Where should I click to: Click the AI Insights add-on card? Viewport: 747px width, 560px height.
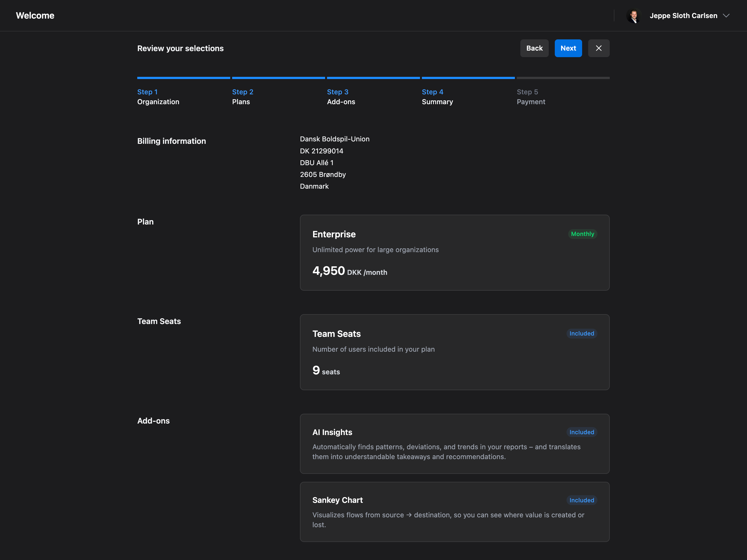454,444
